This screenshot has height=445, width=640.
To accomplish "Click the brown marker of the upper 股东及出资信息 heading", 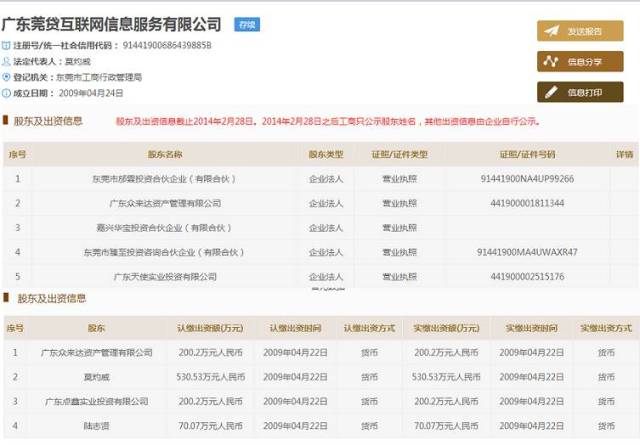I will [5, 120].
